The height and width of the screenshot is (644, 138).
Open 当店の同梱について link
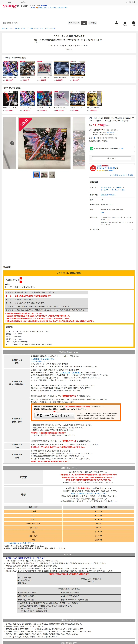[40, 361]
